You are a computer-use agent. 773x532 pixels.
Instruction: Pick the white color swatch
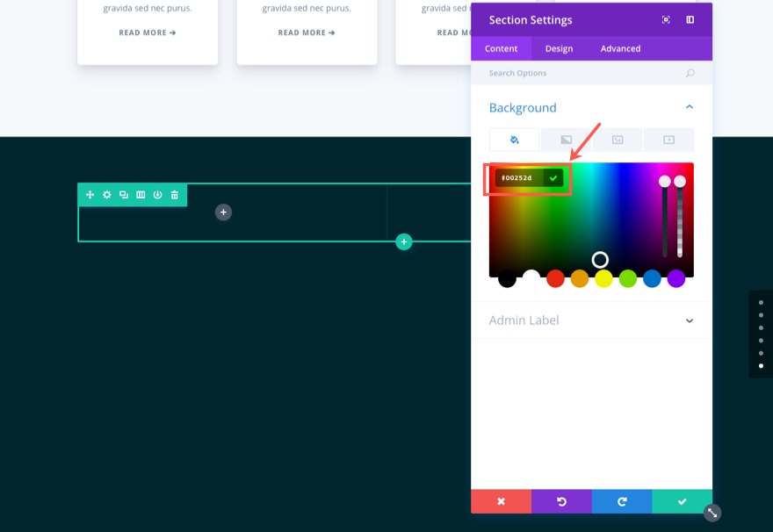pos(531,278)
